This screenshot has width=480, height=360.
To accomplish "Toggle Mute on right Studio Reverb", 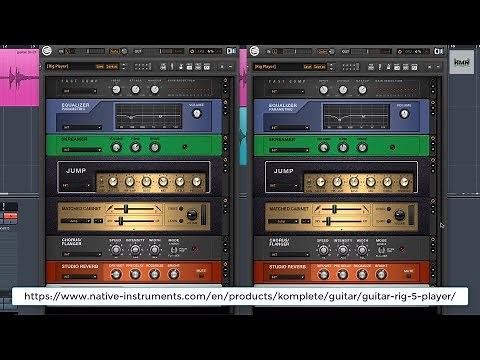I will coord(409,276).
